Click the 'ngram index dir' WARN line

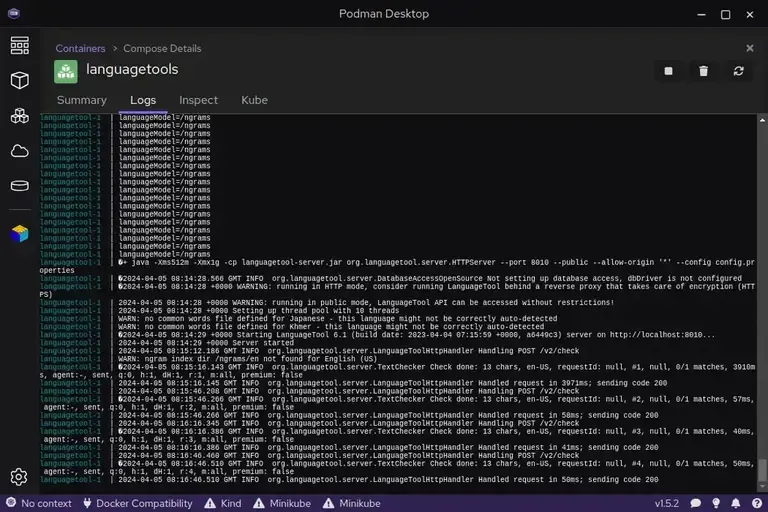coord(248,359)
